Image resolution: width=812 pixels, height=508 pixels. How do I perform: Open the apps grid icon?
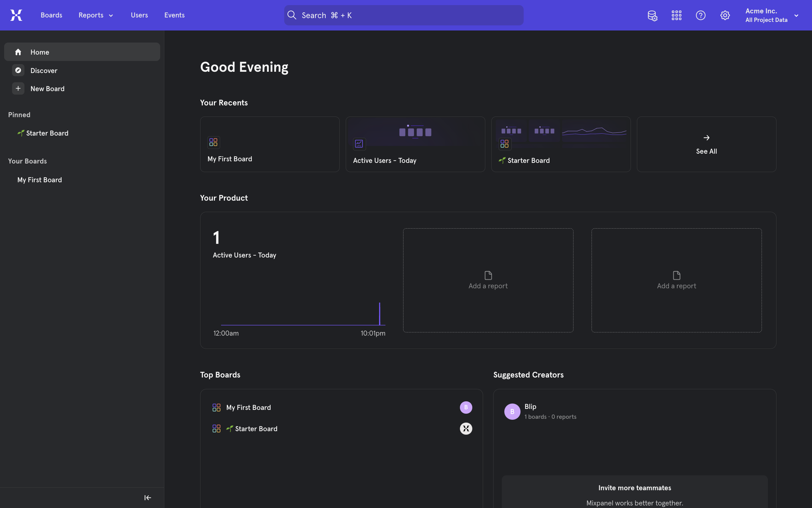677,15
